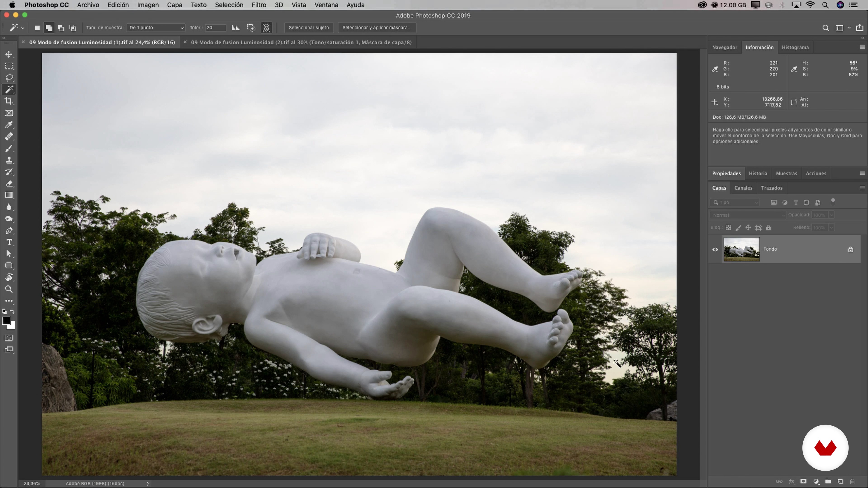The height and width of the screenshot is (488, 868).
Task: Hide the Fondo layer visibility eye
Action: point(715,250)
